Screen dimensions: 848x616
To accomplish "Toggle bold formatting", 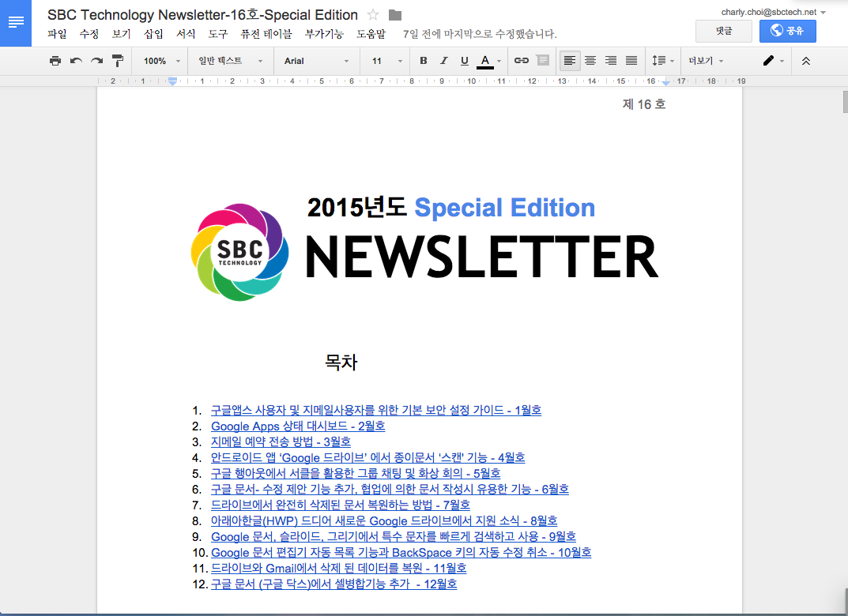I will [x=424, y=61].
